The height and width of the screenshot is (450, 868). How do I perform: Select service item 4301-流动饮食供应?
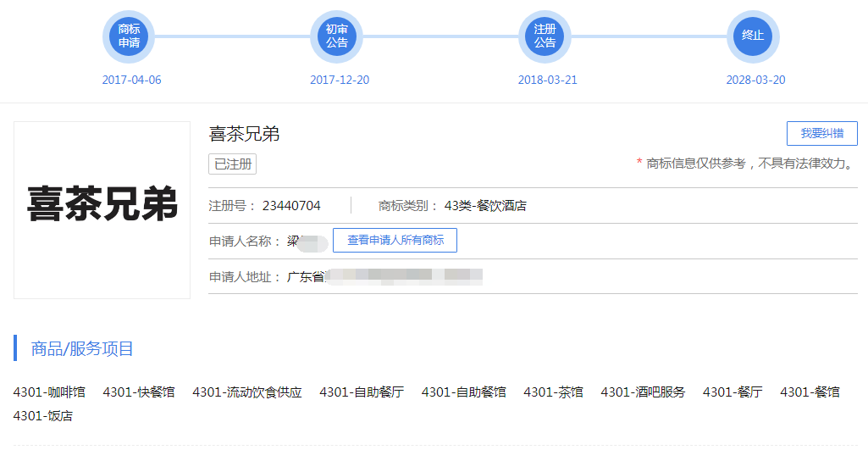pyautogui.click(x=247, y=392)
